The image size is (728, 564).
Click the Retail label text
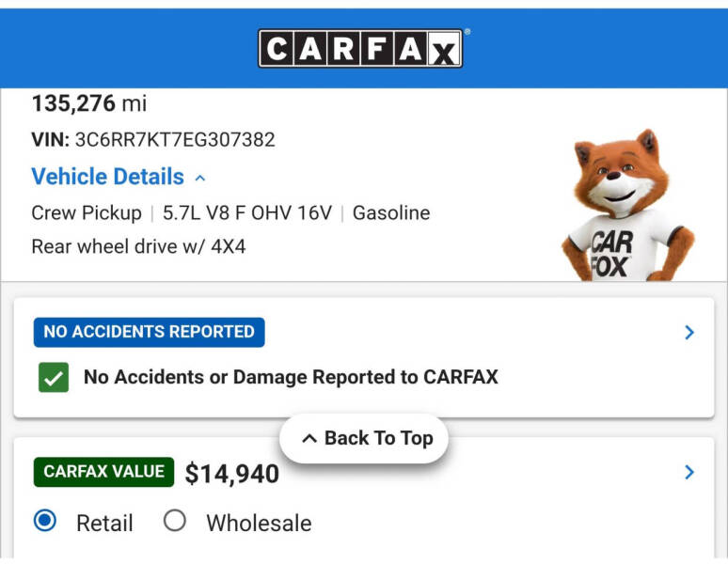[104, 524]
